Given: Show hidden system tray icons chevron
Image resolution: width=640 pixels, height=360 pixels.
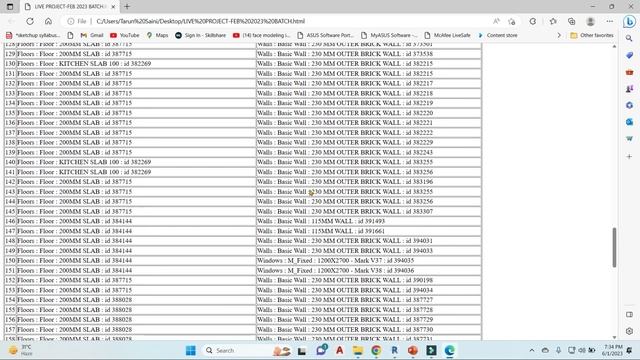Looking at the screenshot, I should pyautogui.click(x=531, y=350).
